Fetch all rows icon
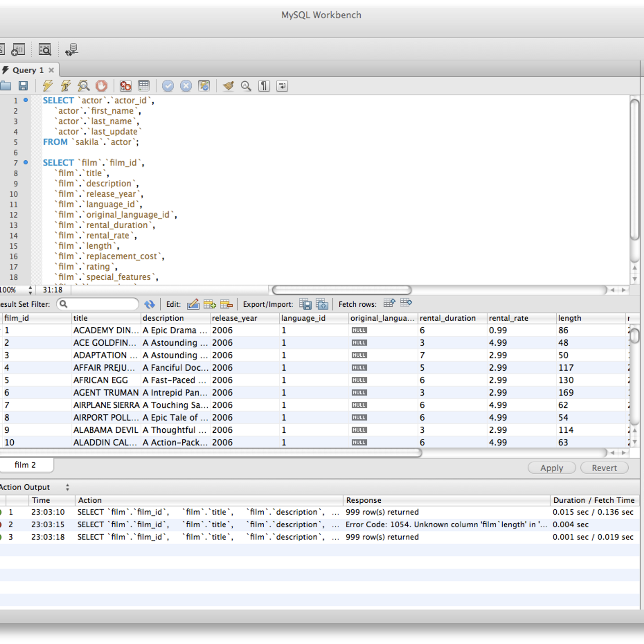The image size is (644, 644). [x=406, y=303]
